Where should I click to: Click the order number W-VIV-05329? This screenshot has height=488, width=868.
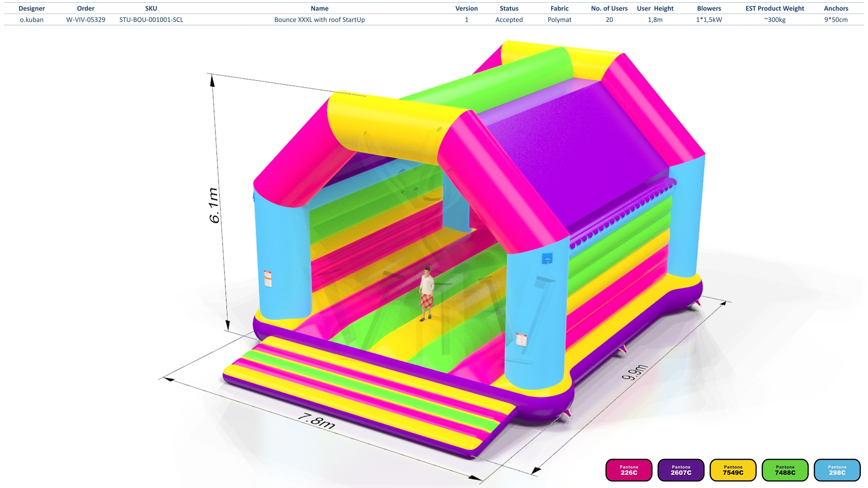[x=85, y=19]
